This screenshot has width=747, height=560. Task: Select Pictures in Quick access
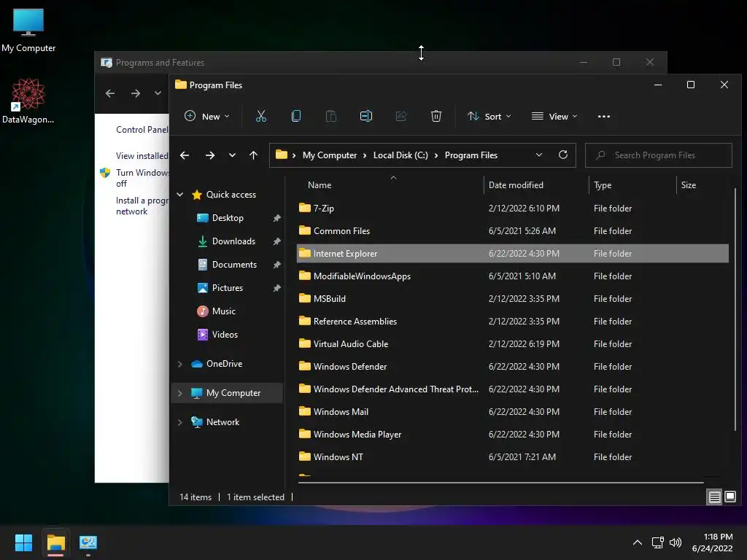point(228,287)
